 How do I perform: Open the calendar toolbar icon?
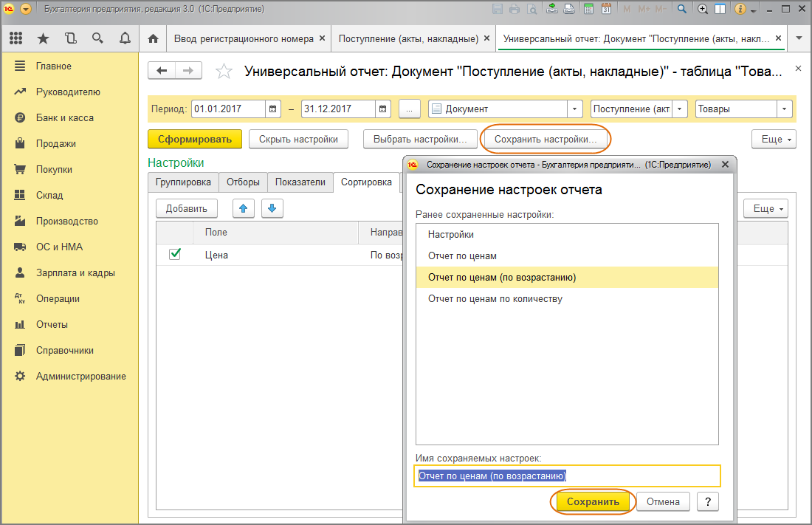click(607, 9)
